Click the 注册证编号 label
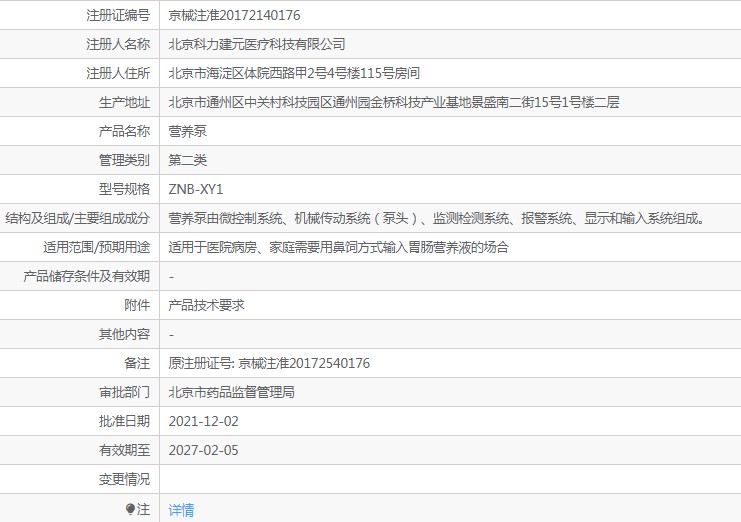The height and width of the screenshot is (522, 741). pos(118,15)
